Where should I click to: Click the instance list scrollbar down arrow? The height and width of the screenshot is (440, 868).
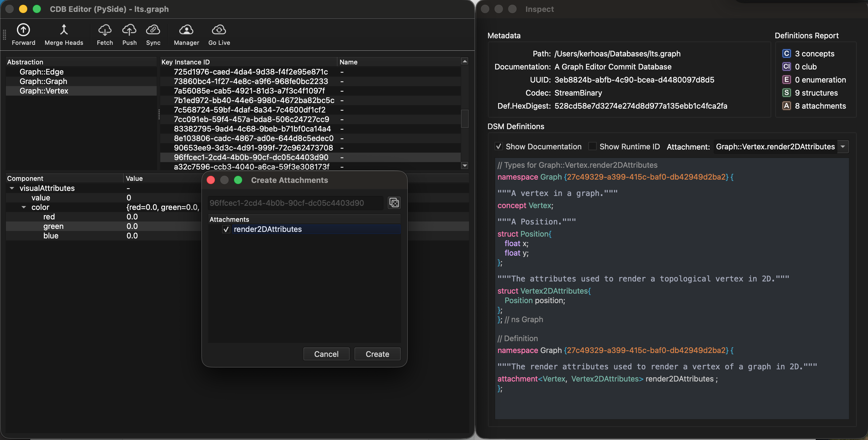click(465, 165)
